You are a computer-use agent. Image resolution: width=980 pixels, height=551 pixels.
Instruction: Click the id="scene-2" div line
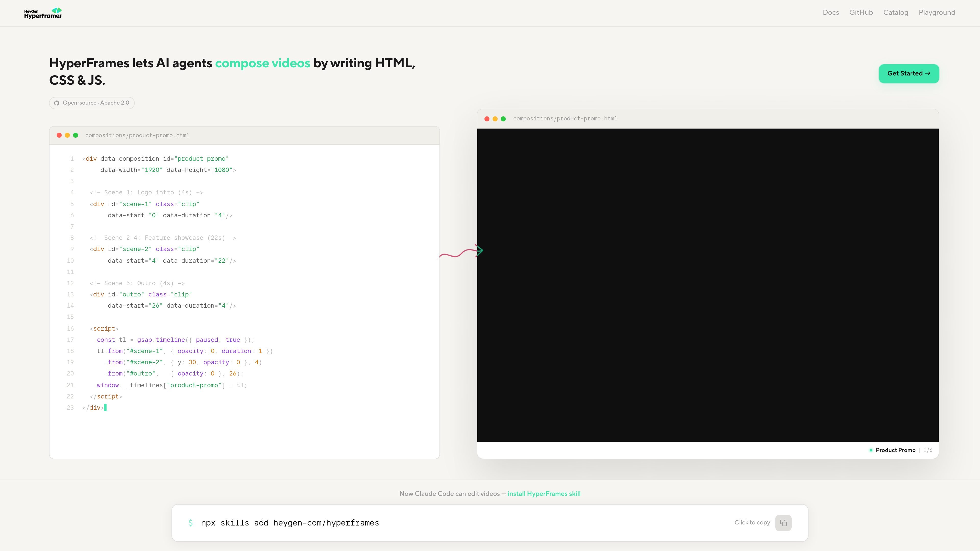click(x=144, y=249)
